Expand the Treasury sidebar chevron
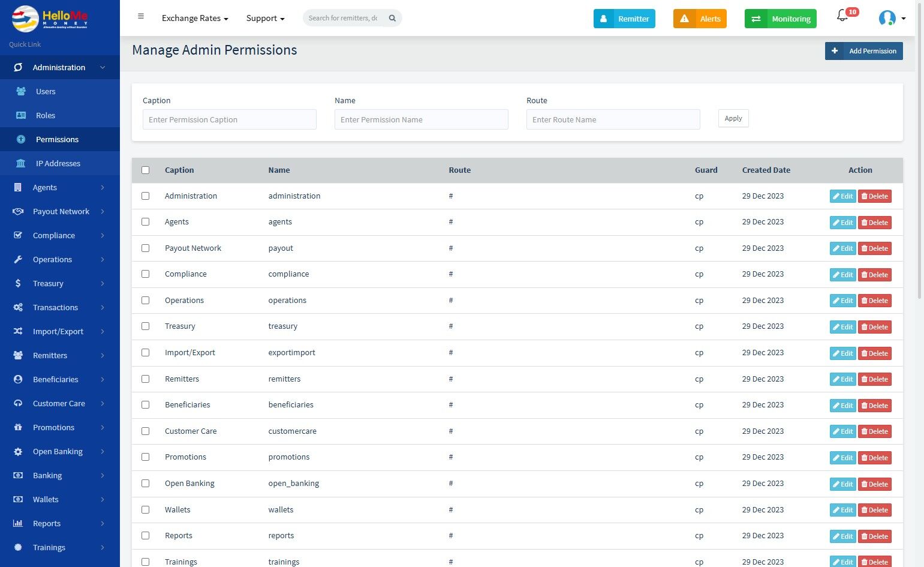 103,283
